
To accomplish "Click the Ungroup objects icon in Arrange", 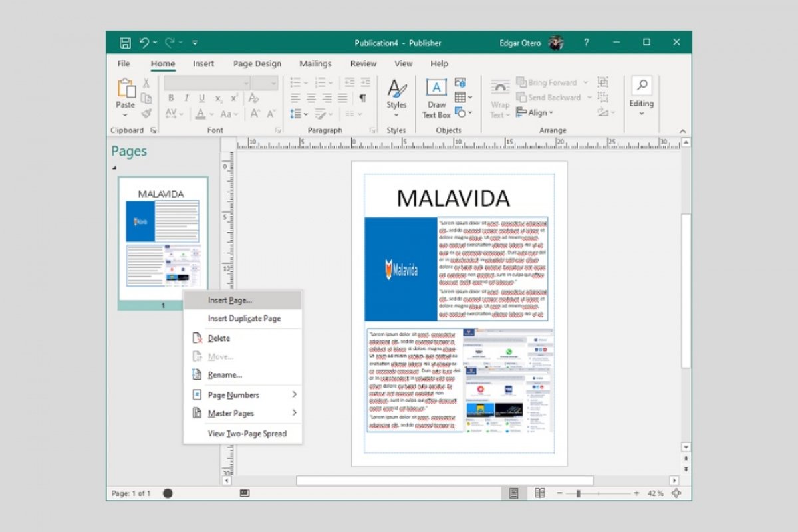I will [602, 98].
